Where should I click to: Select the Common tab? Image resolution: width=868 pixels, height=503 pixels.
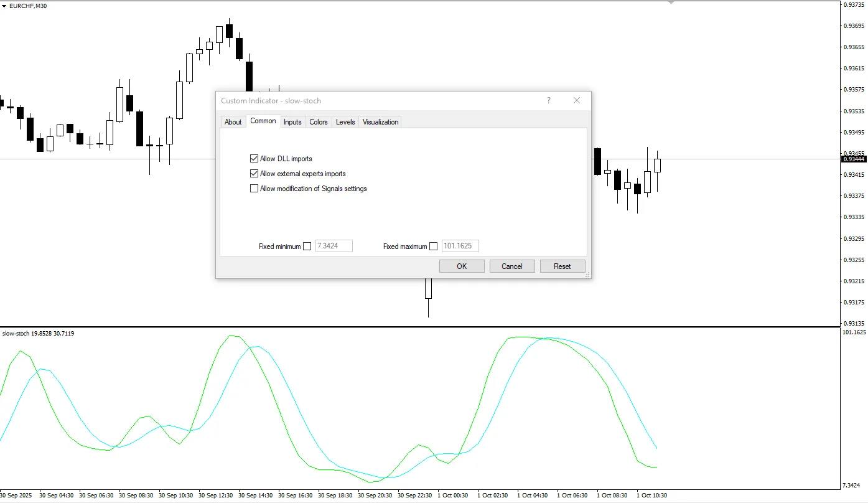point(263,121)
